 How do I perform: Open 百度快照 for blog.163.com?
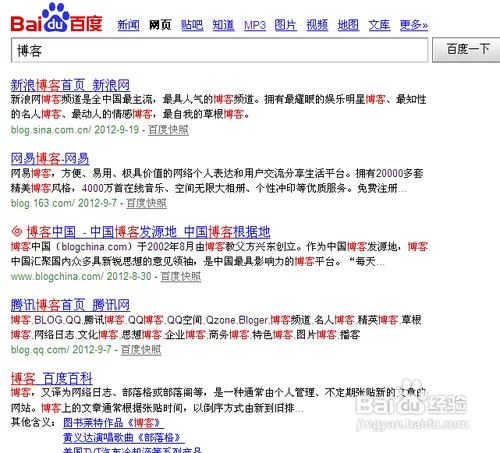click(146, 203)
